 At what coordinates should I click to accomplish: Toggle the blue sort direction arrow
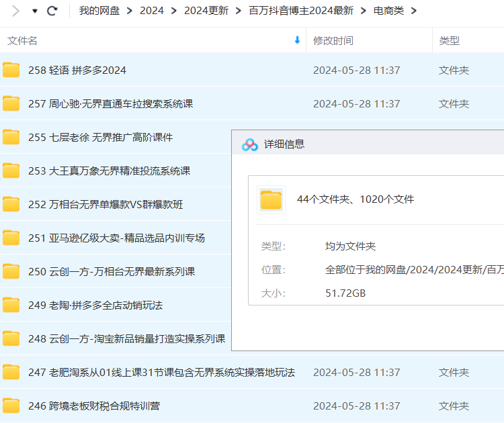tap(297, 40)
